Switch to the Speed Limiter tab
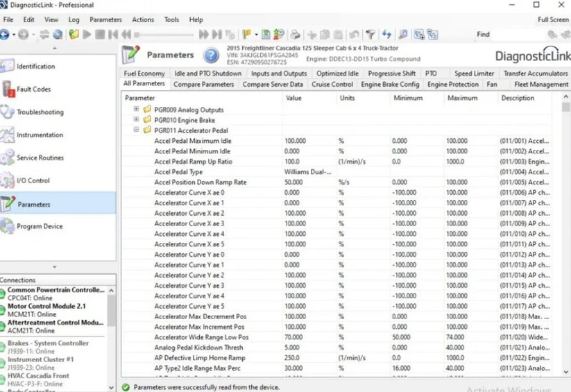Screen dimensions: 571x392 [474, 74]
